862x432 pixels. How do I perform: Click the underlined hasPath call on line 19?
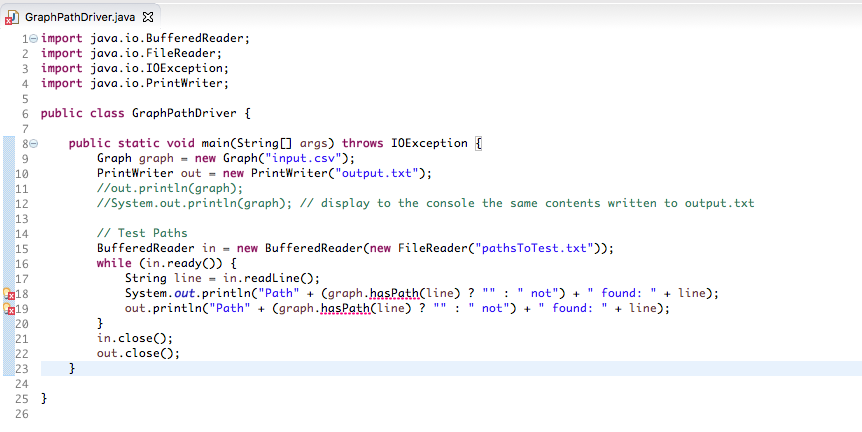(345, 308)
